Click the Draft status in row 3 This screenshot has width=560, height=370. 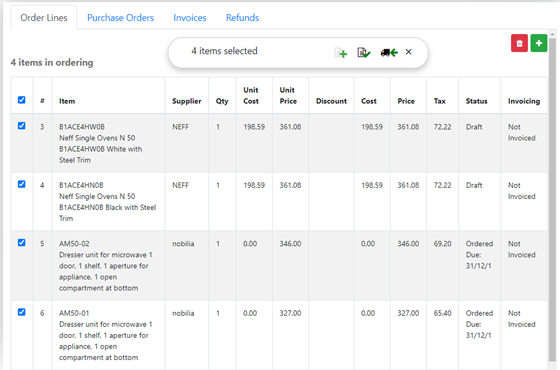pyautogui.click(x=474, y=127)
